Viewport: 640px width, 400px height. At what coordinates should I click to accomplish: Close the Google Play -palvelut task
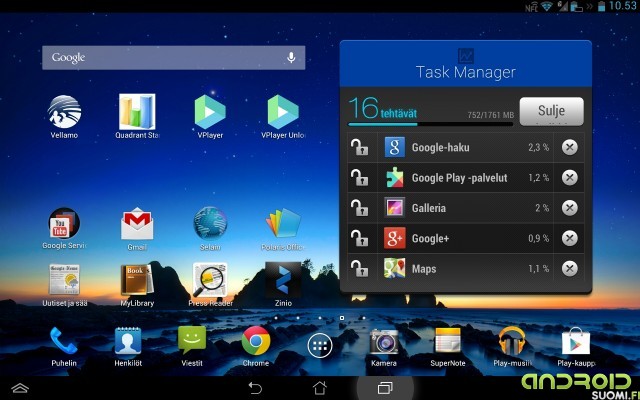[569, 178]
